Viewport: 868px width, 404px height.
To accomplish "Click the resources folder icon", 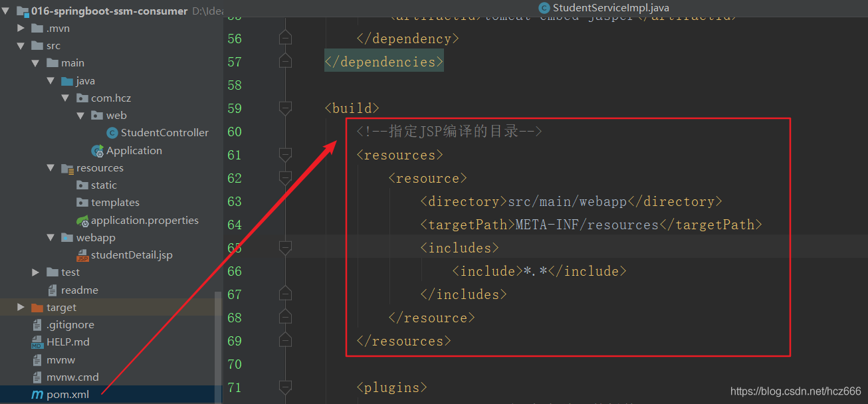I will pos(67,168).
